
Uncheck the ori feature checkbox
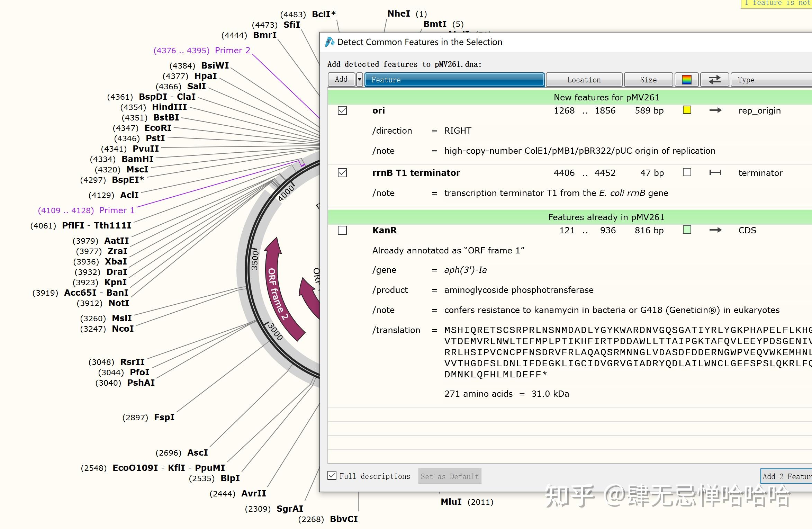click(x=342, y=110)
